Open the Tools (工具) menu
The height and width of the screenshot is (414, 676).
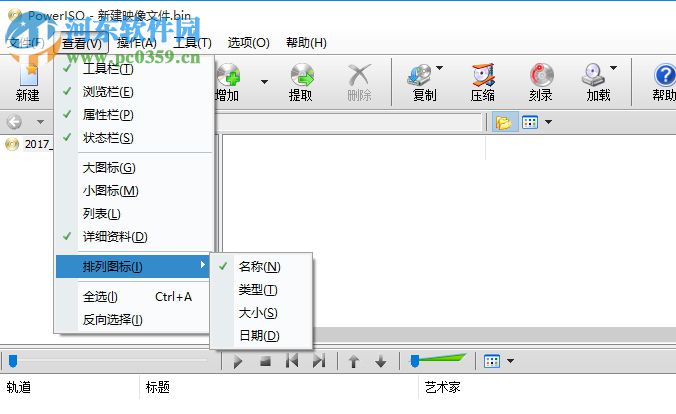click(x=192, y=43)
